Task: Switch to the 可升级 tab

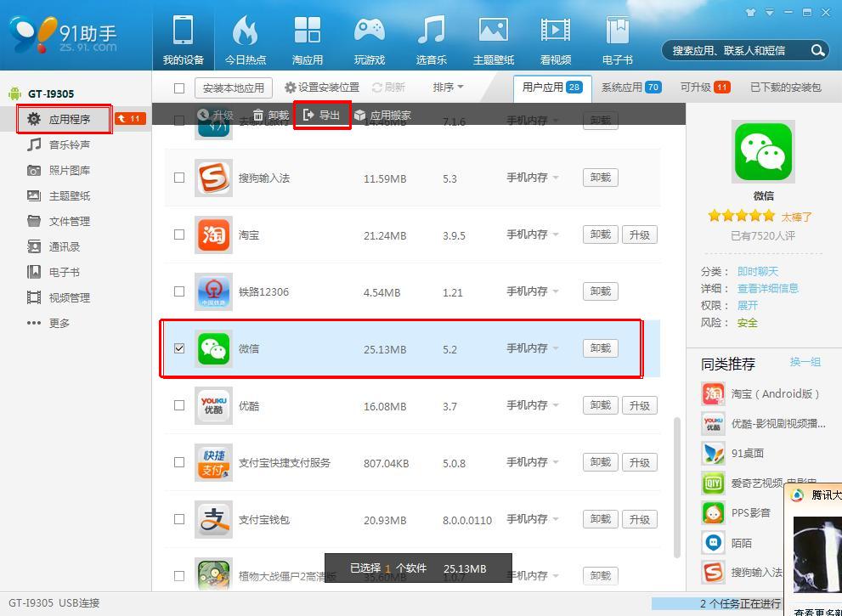Action: tap(705, 88)
